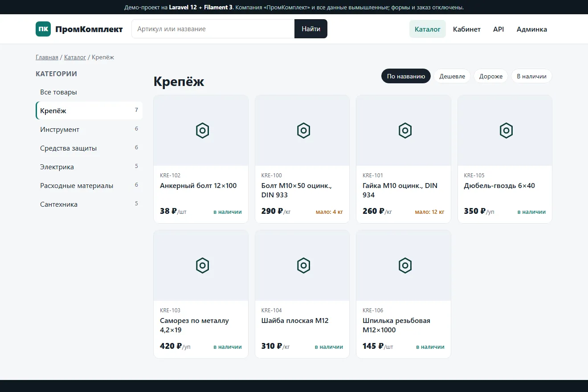The width and height of the screenshot is (588, 392).
Task: Open the Кабинет nav item
Action: (467, 29)
